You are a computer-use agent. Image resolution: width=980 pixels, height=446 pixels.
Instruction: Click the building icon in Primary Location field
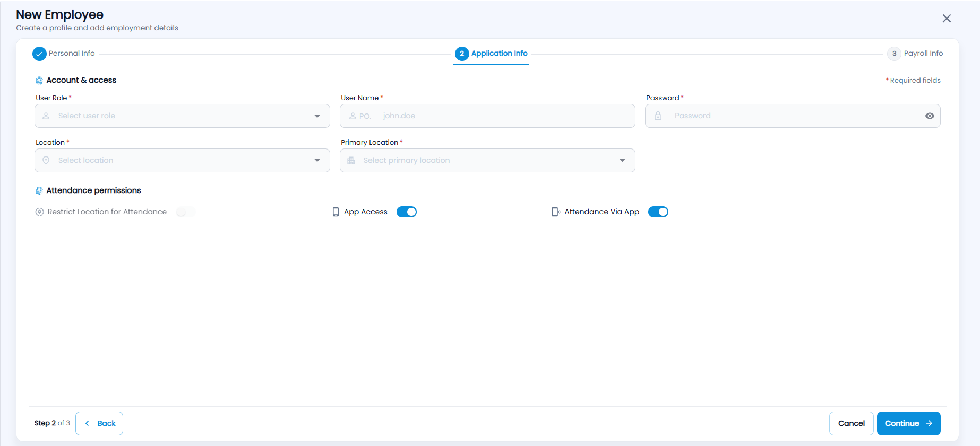point(351,160)
